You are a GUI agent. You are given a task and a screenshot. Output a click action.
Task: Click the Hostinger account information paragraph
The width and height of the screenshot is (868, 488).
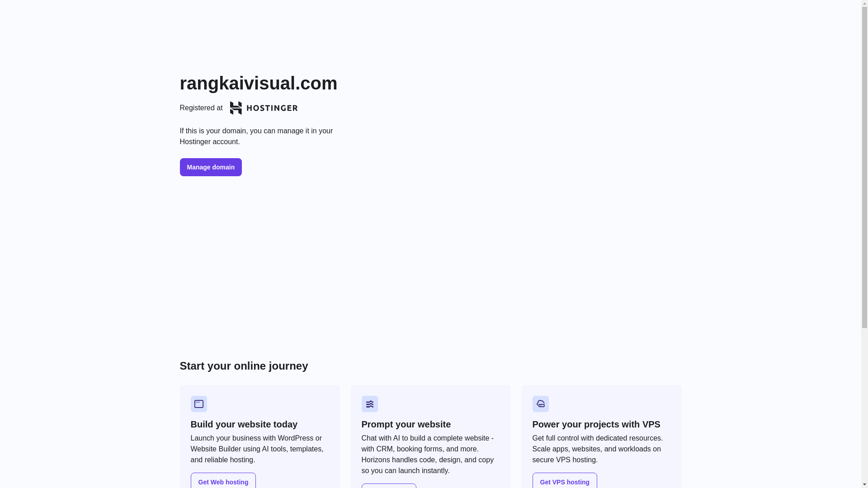click(x=256, y=136)
